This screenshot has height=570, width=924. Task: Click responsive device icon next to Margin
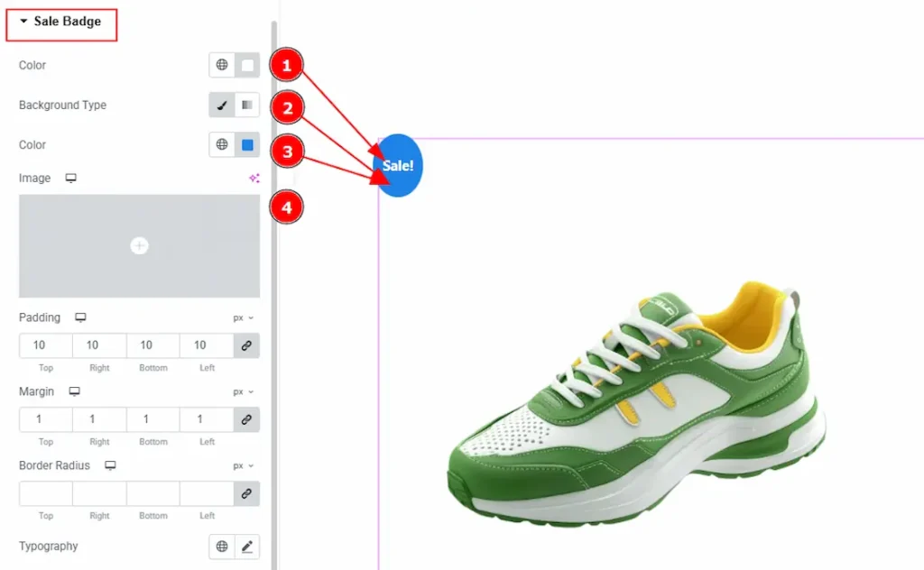click(x=74, y=391)
